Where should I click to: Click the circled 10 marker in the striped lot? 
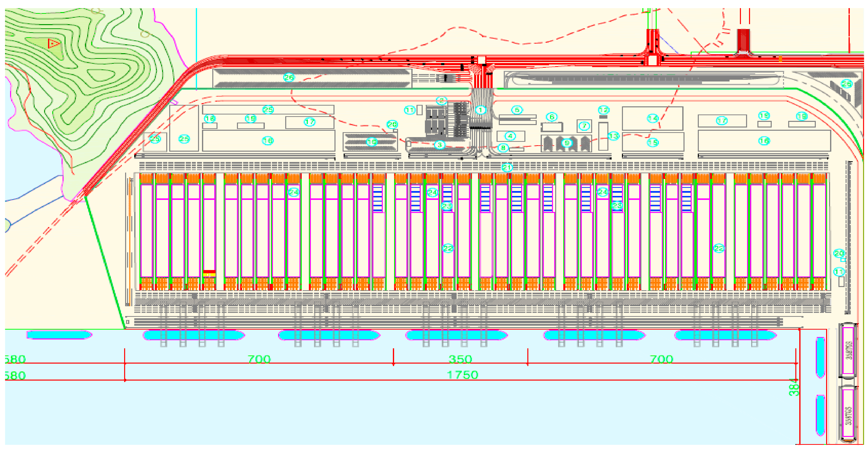point(372,142)
